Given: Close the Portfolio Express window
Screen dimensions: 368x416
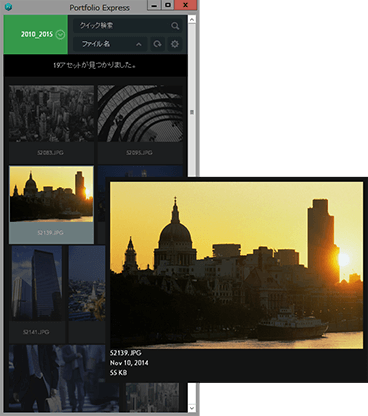Looking at the screenshot, I should [186, 5].
